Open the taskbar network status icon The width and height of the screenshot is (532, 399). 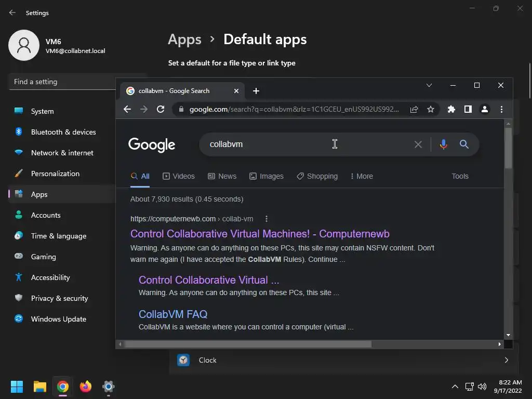(470, 387)
